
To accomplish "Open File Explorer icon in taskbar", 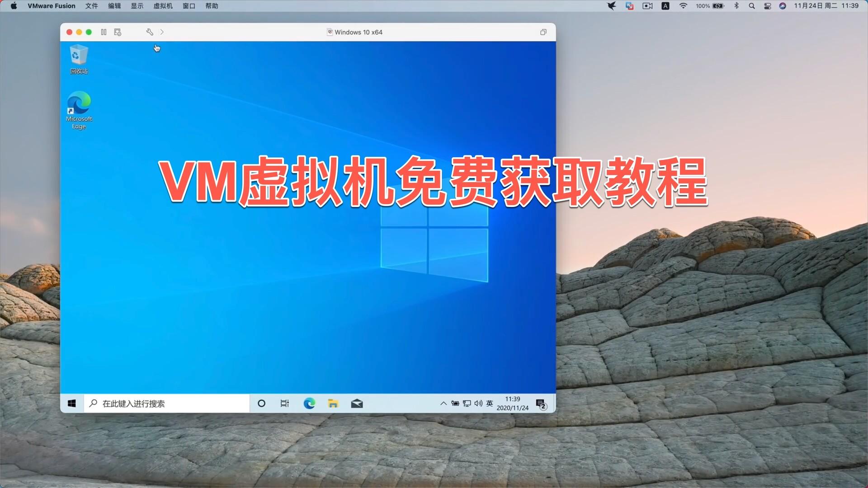I will (x=333, y=404).
